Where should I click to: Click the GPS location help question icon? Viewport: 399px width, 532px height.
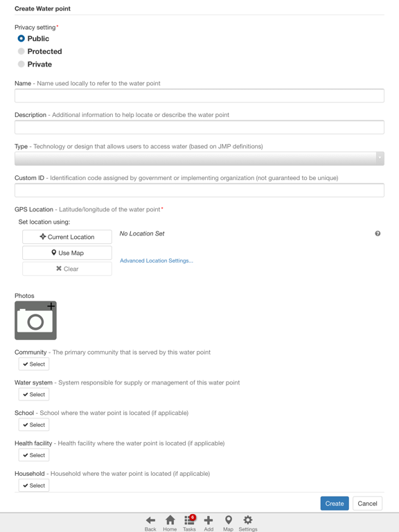tap(378, 233)
